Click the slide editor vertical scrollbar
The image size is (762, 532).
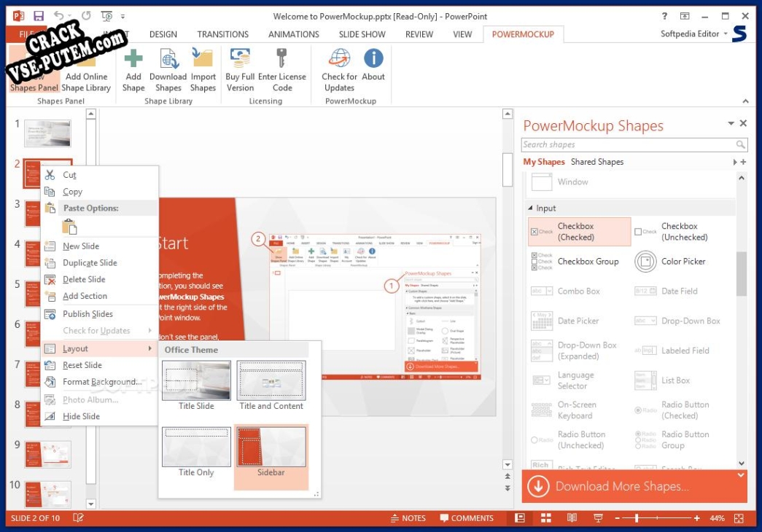coord(508,170)
